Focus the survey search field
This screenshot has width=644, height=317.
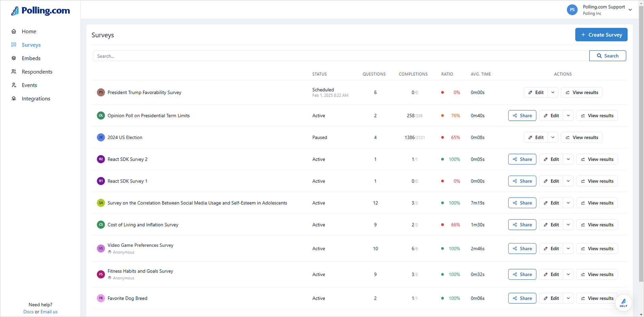tap(341, 56)
